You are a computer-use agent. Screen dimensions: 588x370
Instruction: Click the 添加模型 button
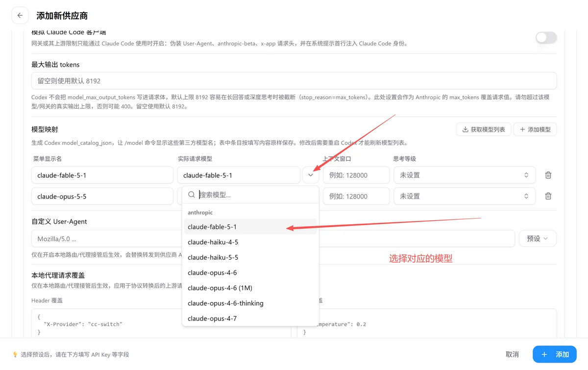[x=535, y=129]
